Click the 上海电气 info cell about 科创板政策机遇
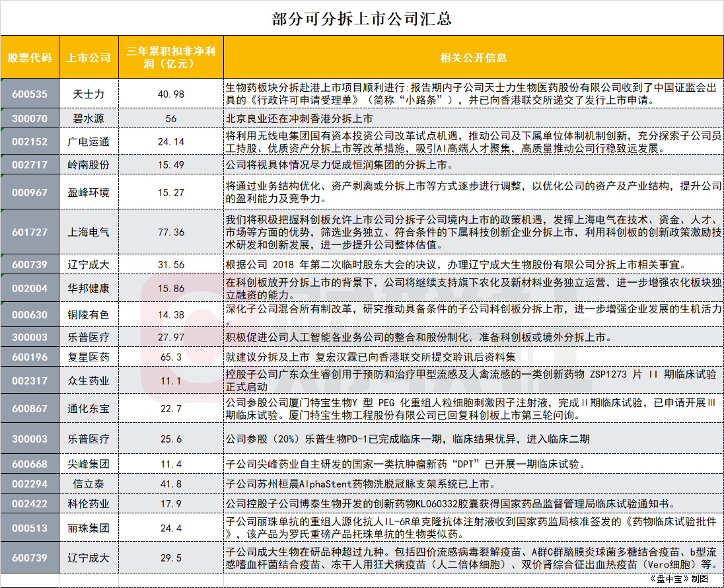The height and width of the screenshot is (588, 724). tap(473, 232)
